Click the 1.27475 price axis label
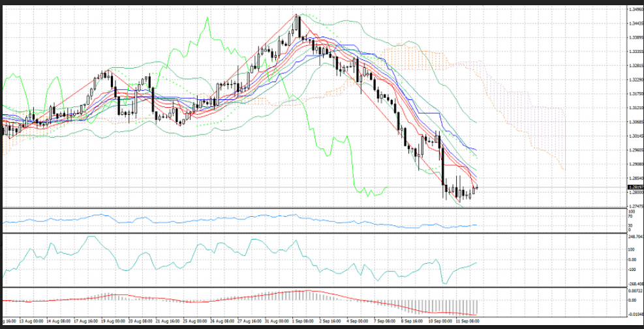The width and height of the screenshot is (644, 329). [x=635, y=206]
